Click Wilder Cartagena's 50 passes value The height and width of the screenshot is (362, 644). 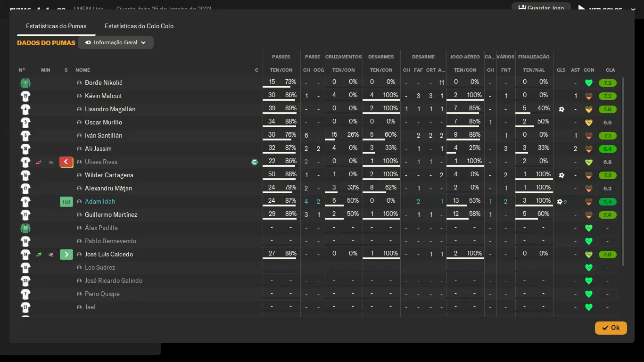point(272,174)
